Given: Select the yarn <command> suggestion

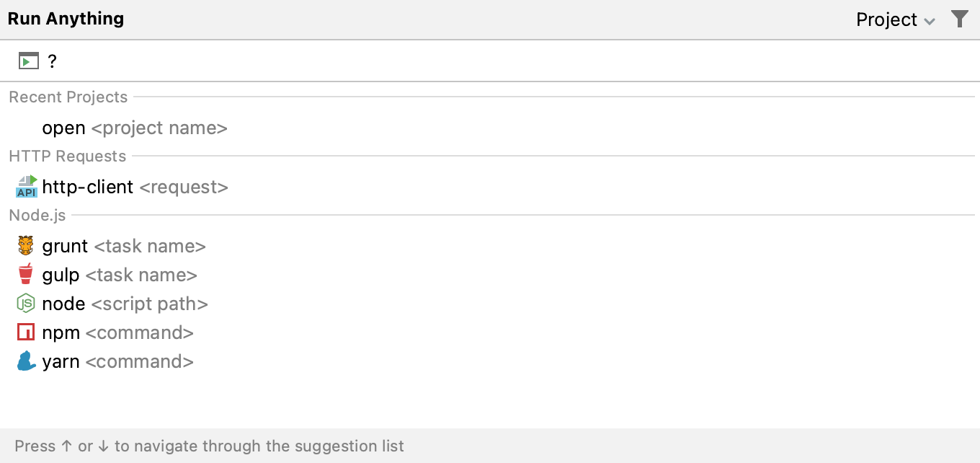Looking at the screenshot, I should 119,361.
